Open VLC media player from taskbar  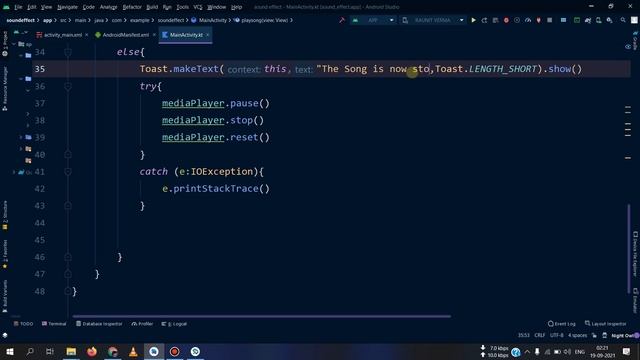coord(133,351)
